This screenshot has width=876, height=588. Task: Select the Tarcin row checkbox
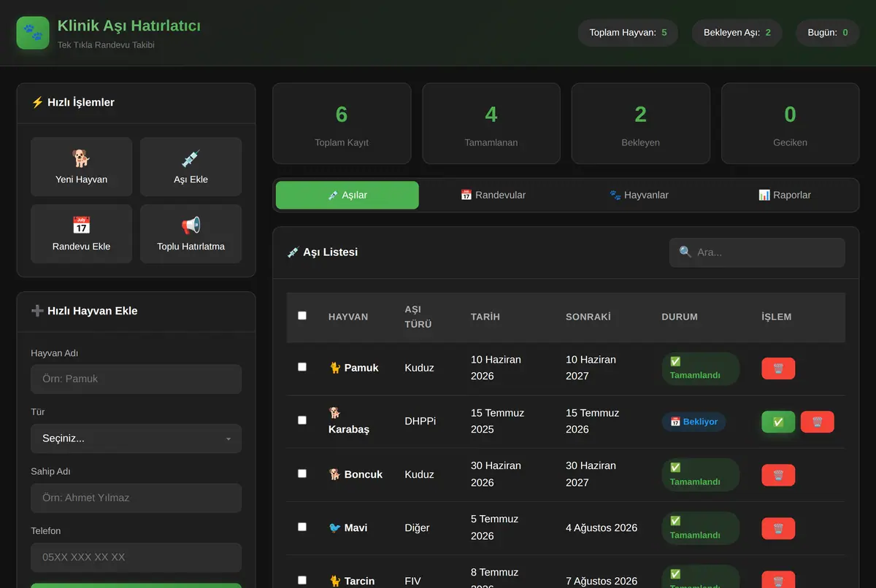click(302, 580)
